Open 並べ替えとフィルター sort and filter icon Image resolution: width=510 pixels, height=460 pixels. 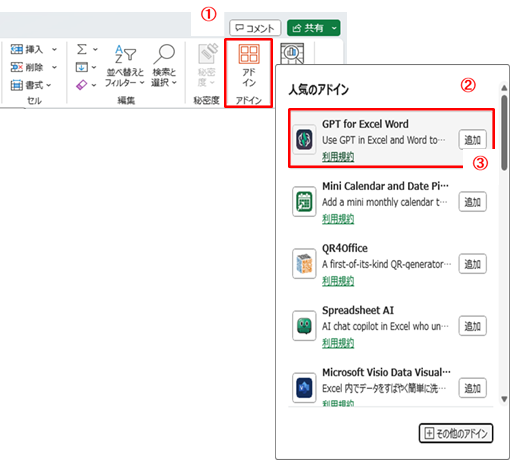click(125, 54)
